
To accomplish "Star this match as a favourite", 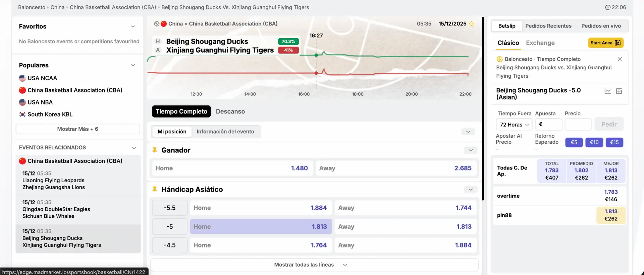I will pos(471,24).
